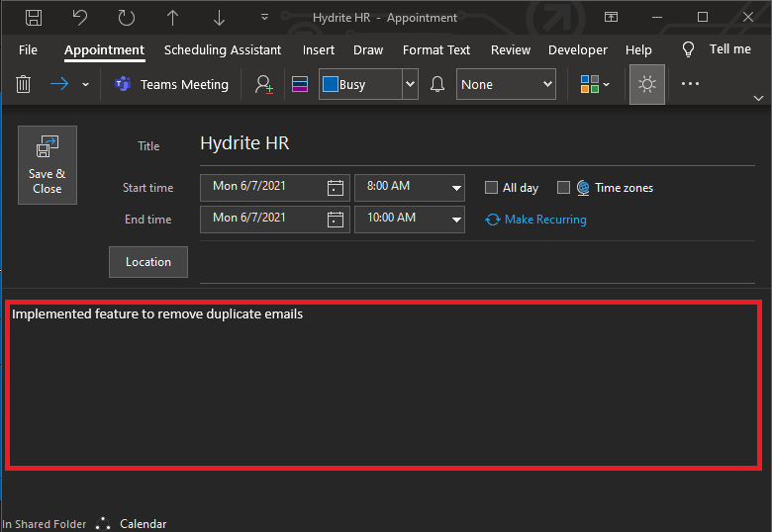The height and width of the screenshot is (532, 772).
Task: Open Ribbon Display Options
Action: tap(611, 18)
